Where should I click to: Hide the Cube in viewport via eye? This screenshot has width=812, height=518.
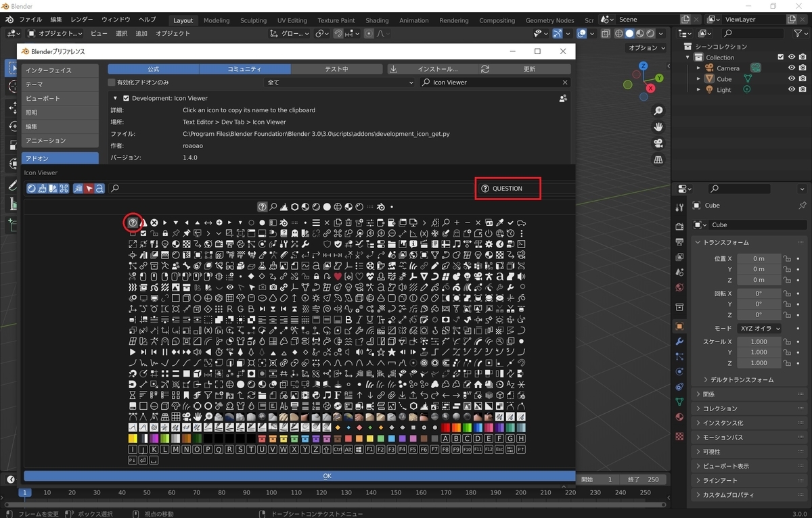point(791,79)
